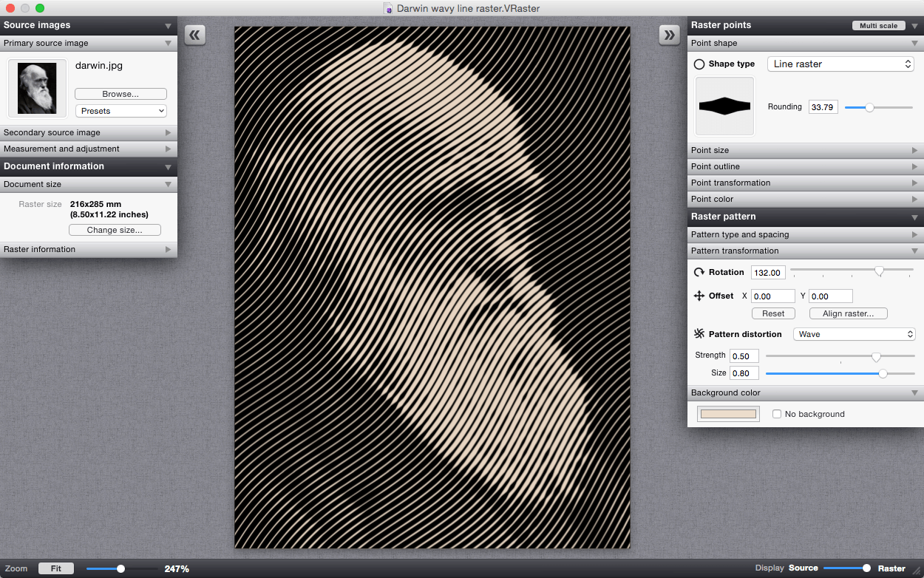Open the Line raster shape dropdown
Viewport: 924px width, 578px height.
(x=840, y=64)
